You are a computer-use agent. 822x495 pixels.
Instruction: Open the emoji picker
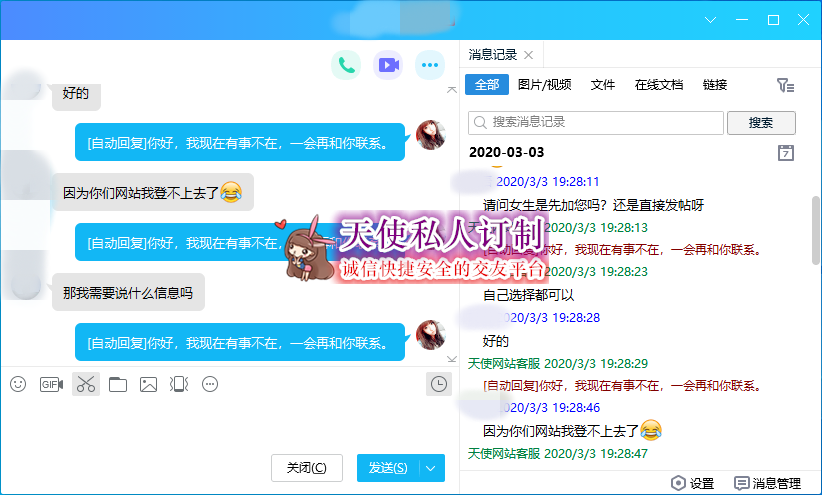tap(18, 384)
